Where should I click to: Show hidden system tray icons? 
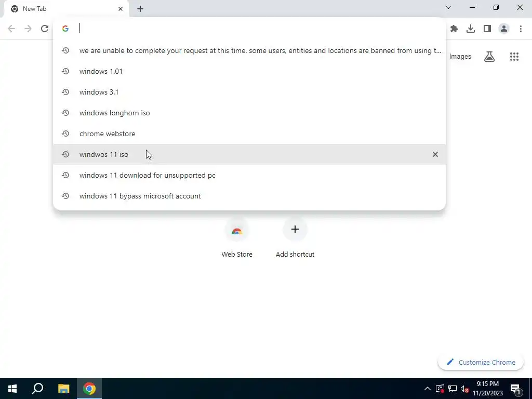pyautogui.click(x=428, y=389)
